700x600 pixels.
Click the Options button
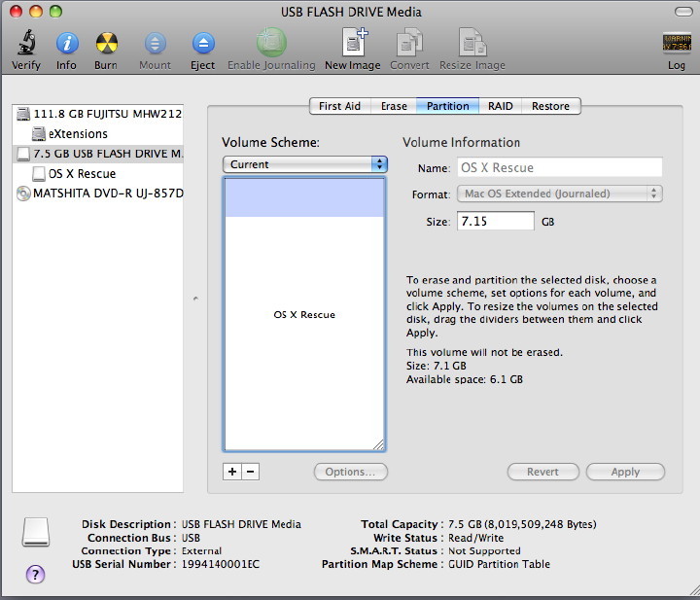pyautogui.click(x=351, y=472)
